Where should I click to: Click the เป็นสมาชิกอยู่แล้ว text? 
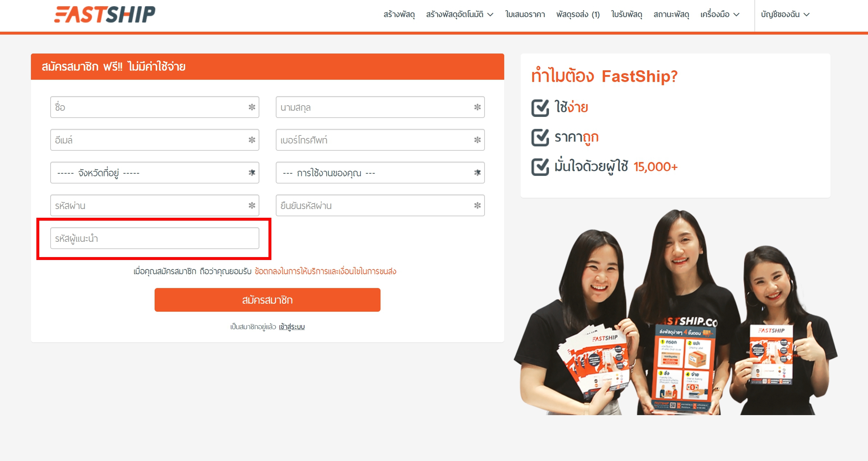253,327
